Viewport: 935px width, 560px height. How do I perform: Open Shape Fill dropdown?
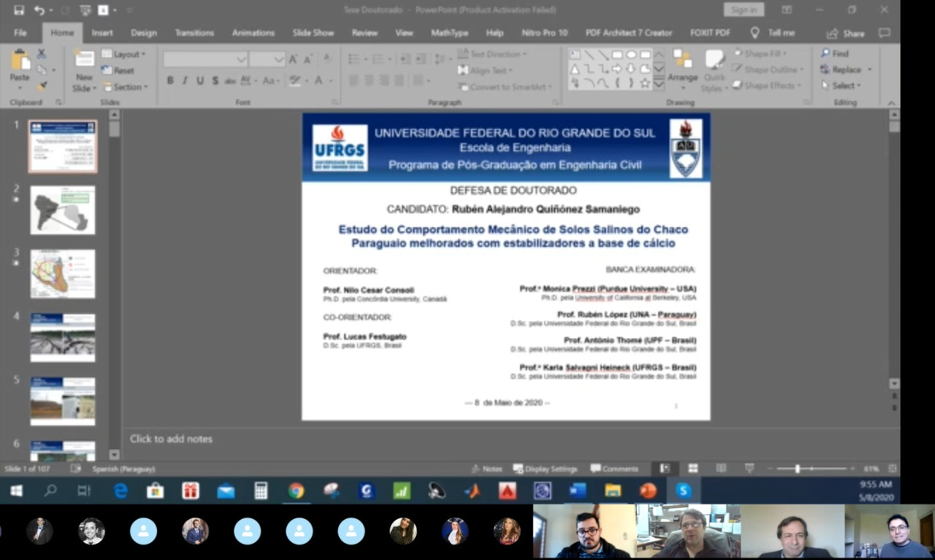(x=760, y=54)
